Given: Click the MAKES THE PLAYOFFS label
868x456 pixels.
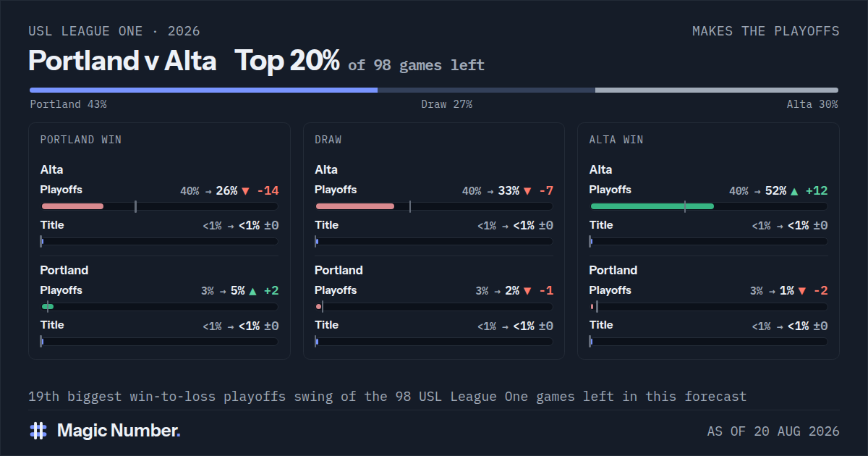Looking at the screenshot, I should click(766, 31).
